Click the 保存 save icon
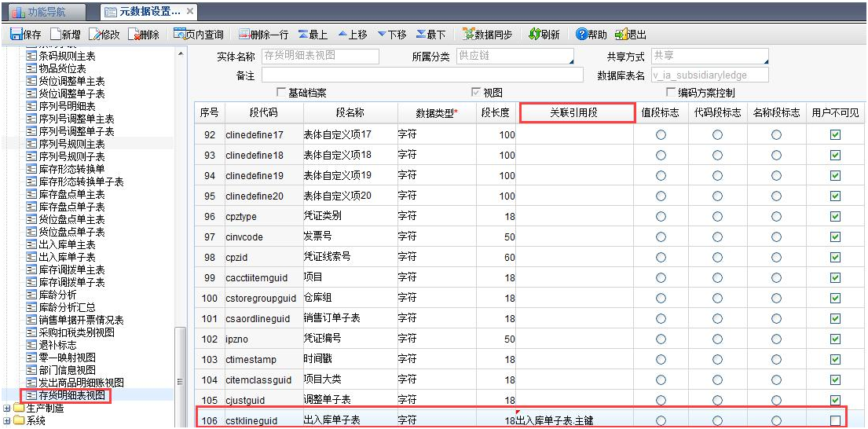Screen dimensions: 868x429 click(x=16, y=35)
